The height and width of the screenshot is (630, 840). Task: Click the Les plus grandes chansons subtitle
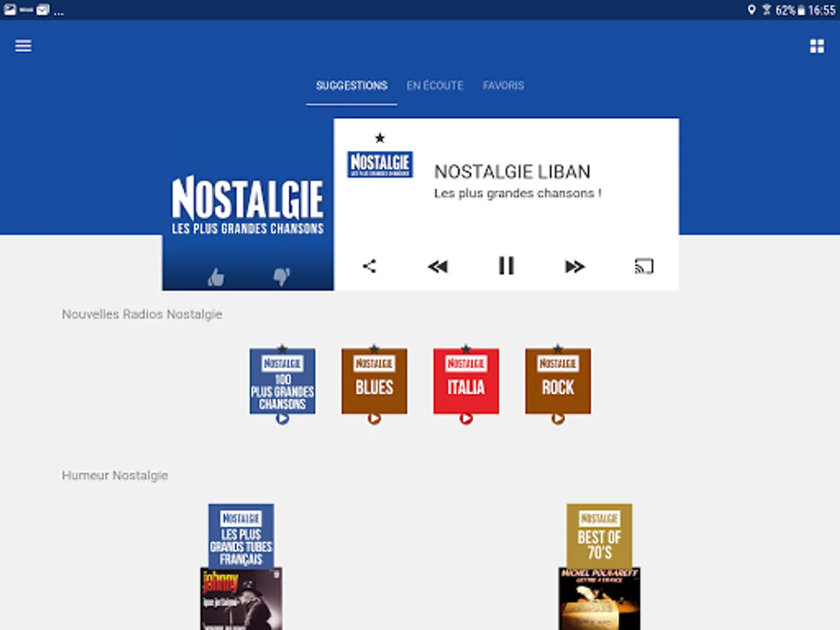coord(518,193)
